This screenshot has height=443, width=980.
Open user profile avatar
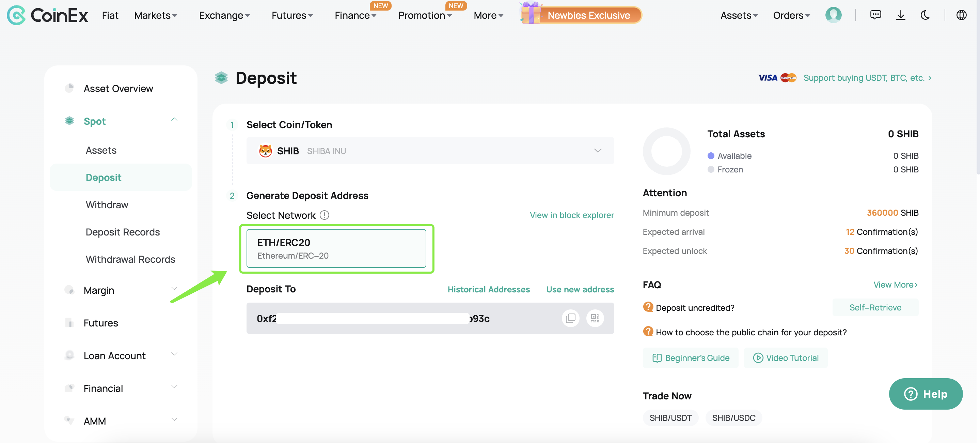coord(833,15)
